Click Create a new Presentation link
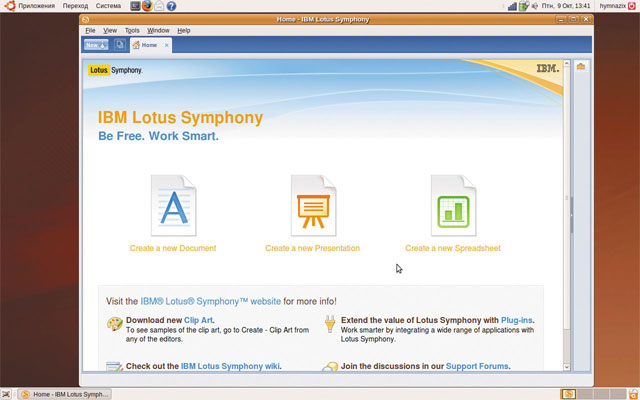This screenshot has width=640, height=400. pos(313,248)
